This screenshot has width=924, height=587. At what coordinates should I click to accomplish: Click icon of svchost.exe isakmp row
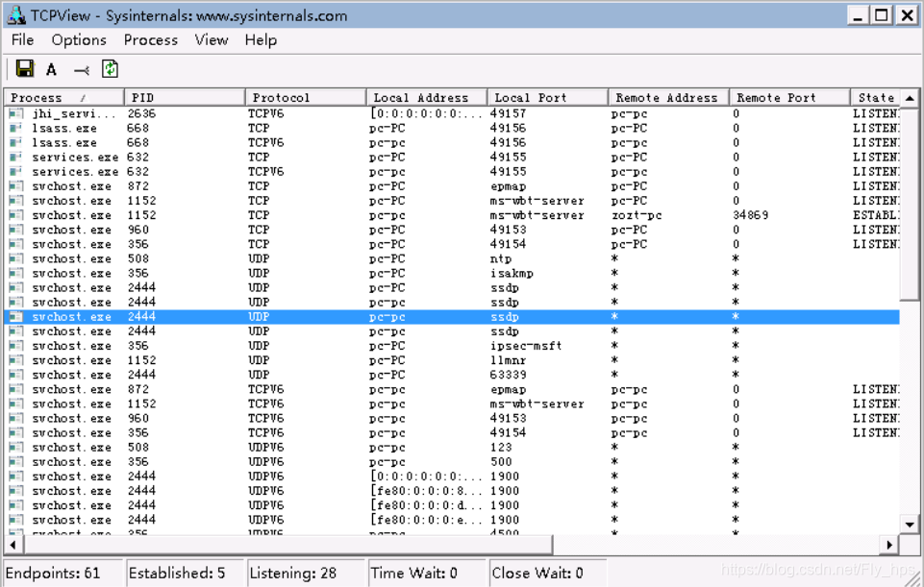click(16, 273)
